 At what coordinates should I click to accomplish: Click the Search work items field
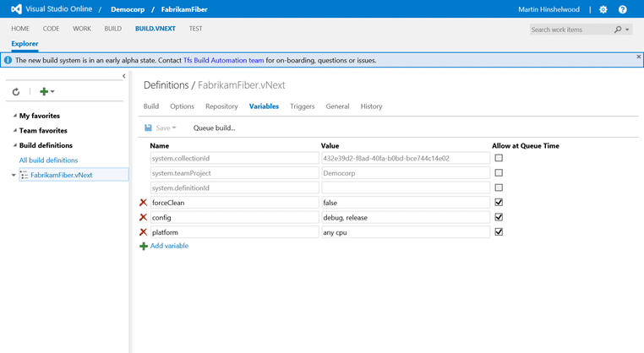tap(571, 30)
